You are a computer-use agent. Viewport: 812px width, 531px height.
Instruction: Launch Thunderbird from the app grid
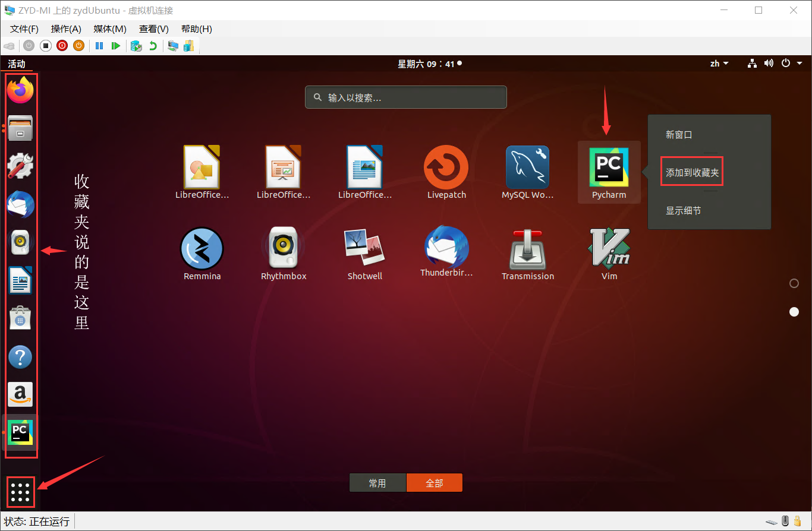tap(446, 252)
